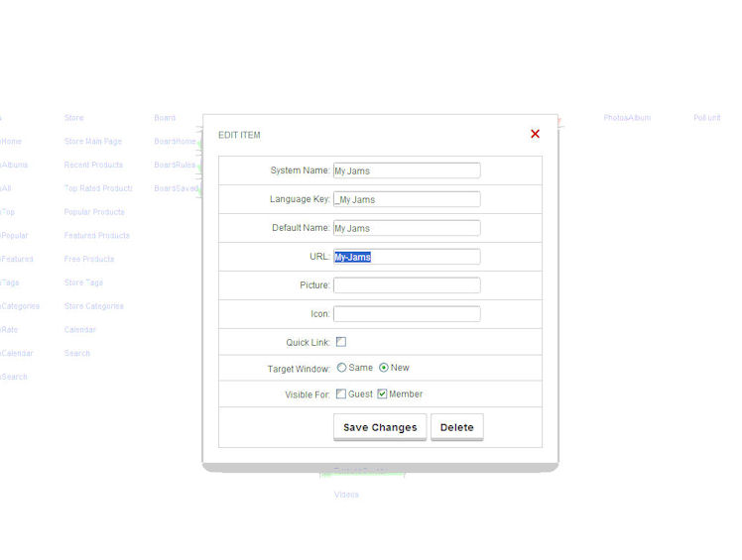742x560 pixels.
Task: Click the empty Picture field
Action: [407, 285]
